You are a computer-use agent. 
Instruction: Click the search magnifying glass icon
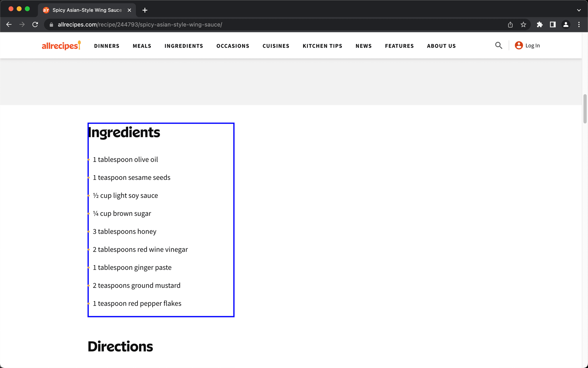point(499,45)
